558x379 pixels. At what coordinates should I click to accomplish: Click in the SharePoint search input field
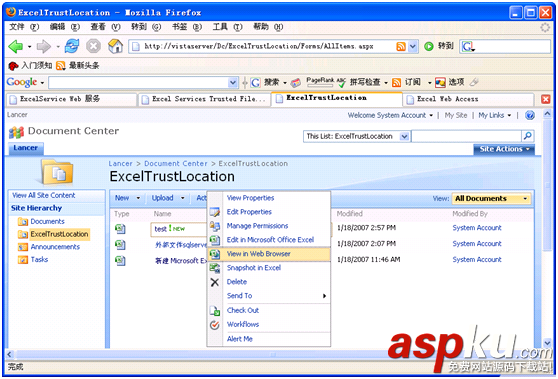pyautogui.click(x=466, y=136)
